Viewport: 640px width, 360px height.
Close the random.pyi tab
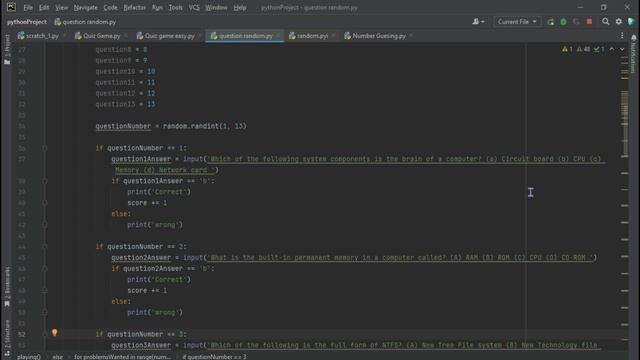coord(333,36)
